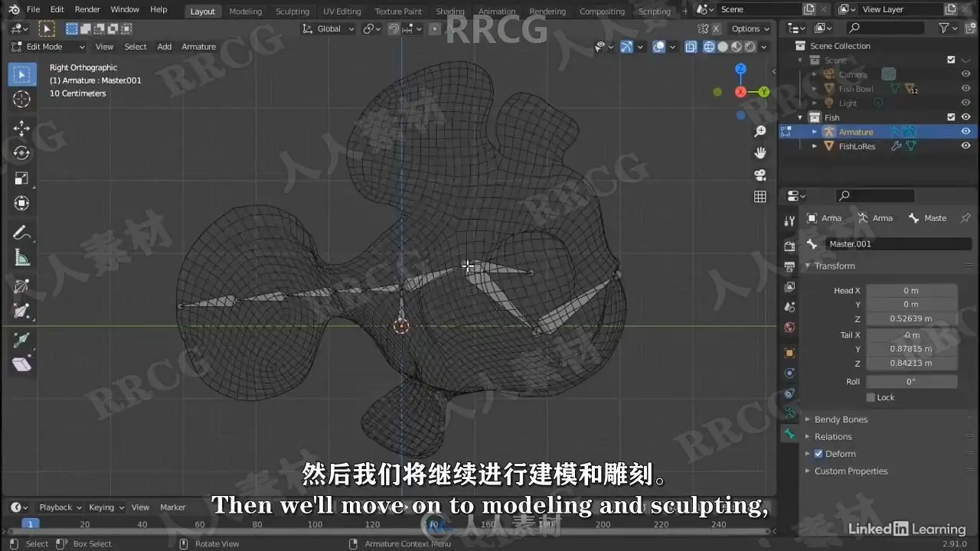Click the bone name field Master.001
The width and height of the screenshot is (980, 551).
coord(898,244)
